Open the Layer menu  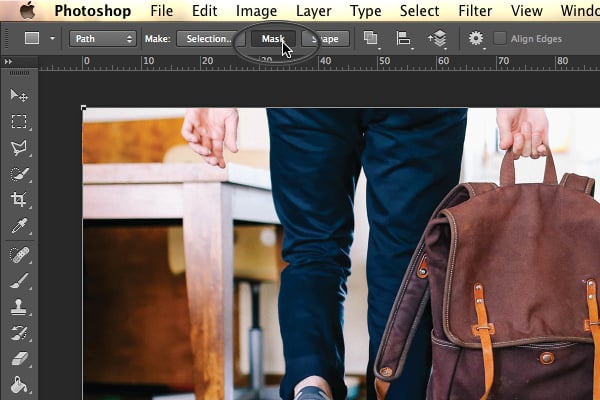[x=313, y=11]
